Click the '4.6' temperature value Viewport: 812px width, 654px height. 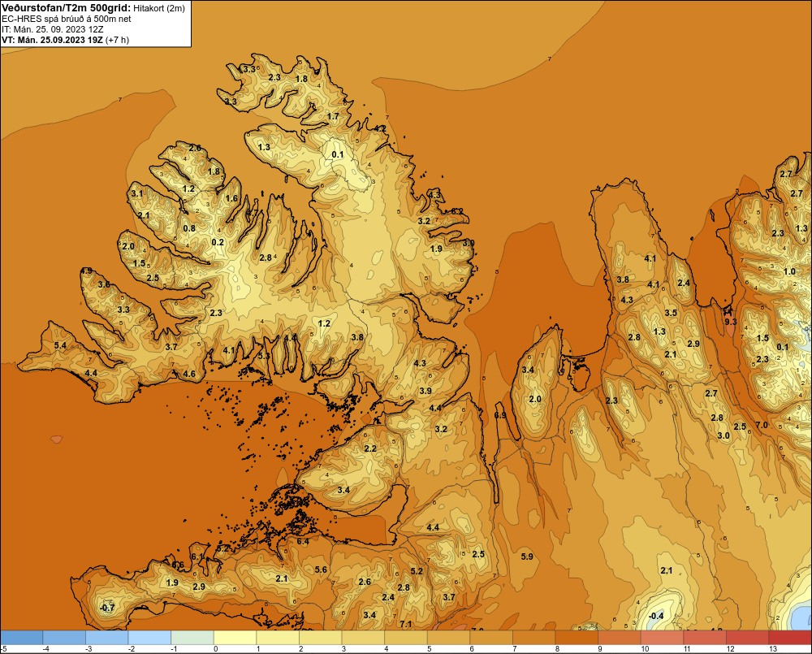pos(189,374)
